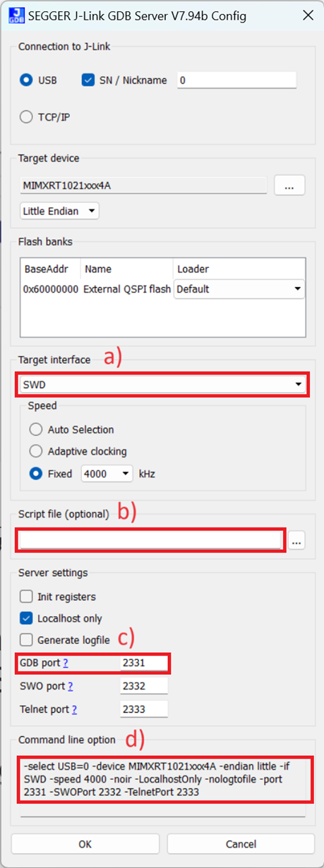
Task: Select the TCP/IP connection option
Action: click(26, 117)
